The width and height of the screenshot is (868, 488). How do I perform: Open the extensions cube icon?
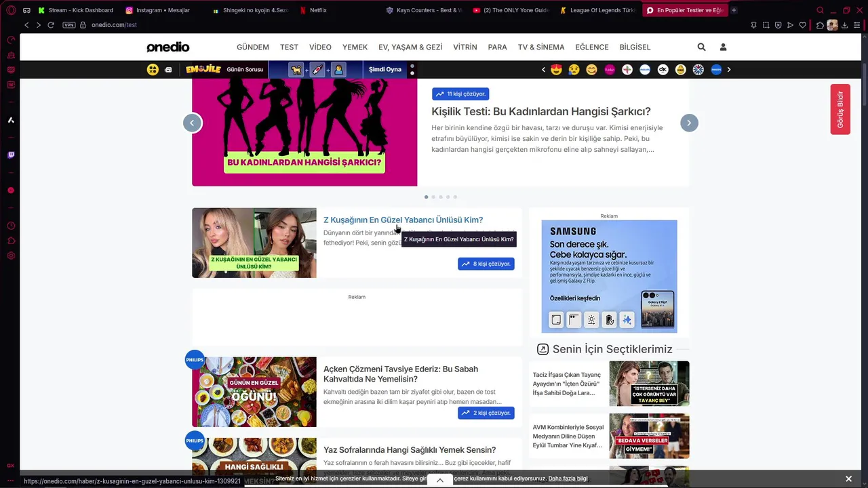pos(820,25)
